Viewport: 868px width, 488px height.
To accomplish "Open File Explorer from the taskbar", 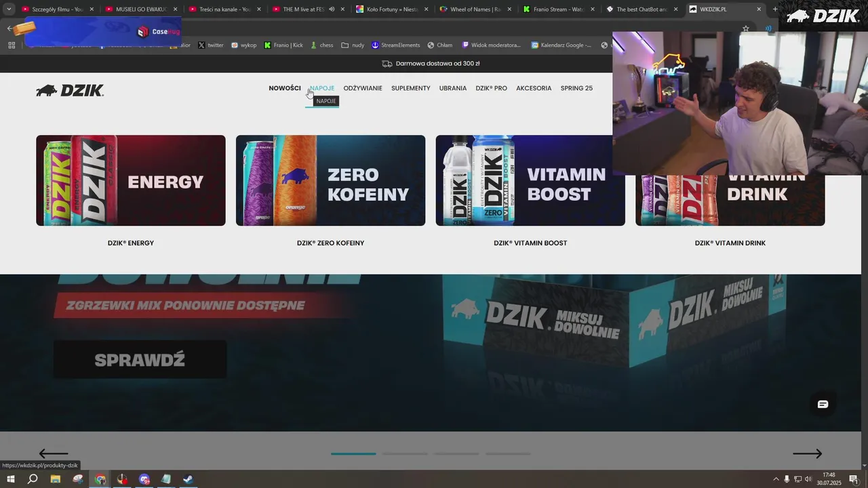I will [56, 479].
